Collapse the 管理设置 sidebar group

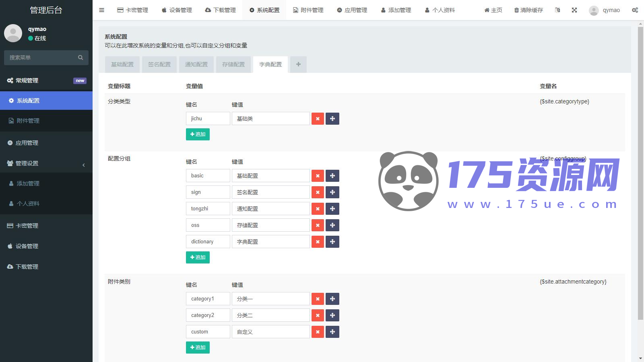coord(46,163)
